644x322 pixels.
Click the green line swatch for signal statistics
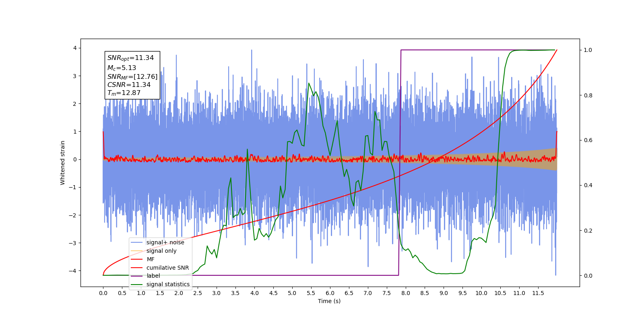tap(137, 284)
